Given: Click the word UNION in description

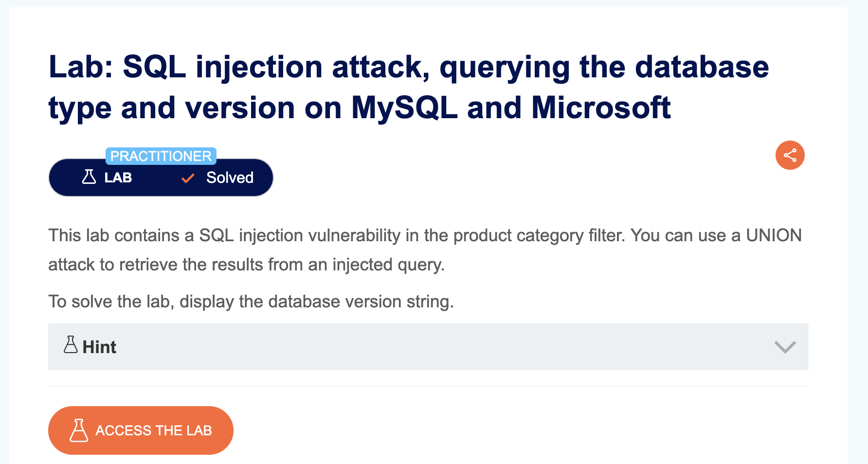Looking at the screenshot, I should 774,235.
